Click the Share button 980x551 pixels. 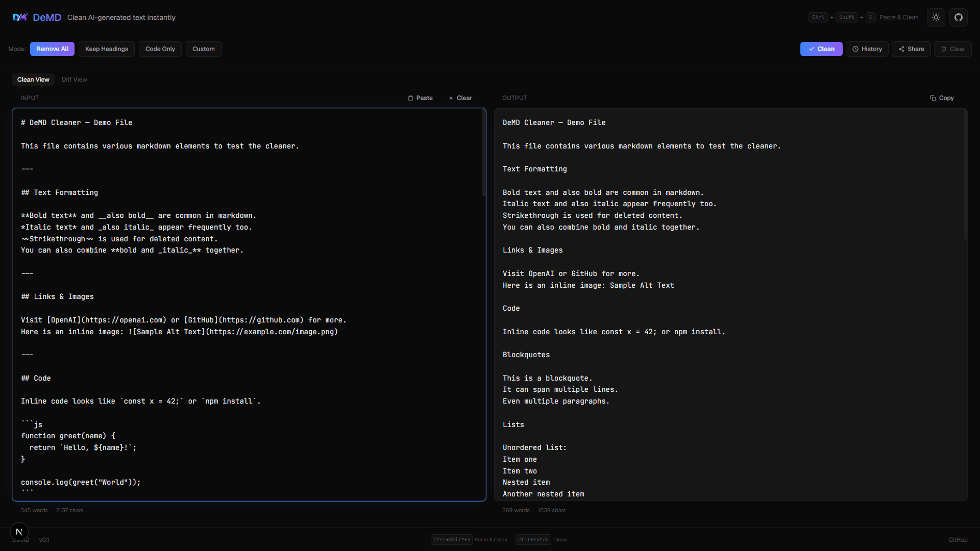click(x=911, y=49)
